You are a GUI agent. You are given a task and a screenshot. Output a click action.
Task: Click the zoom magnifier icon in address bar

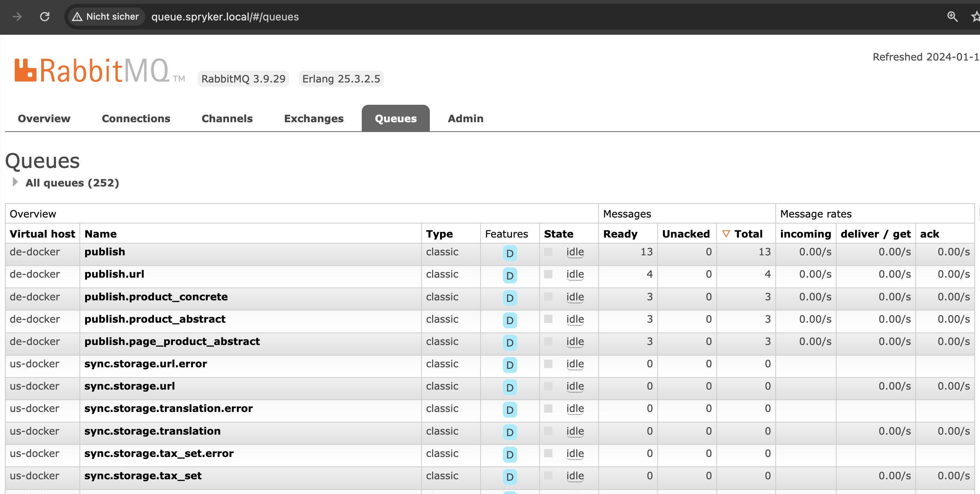tap(952, 17)
